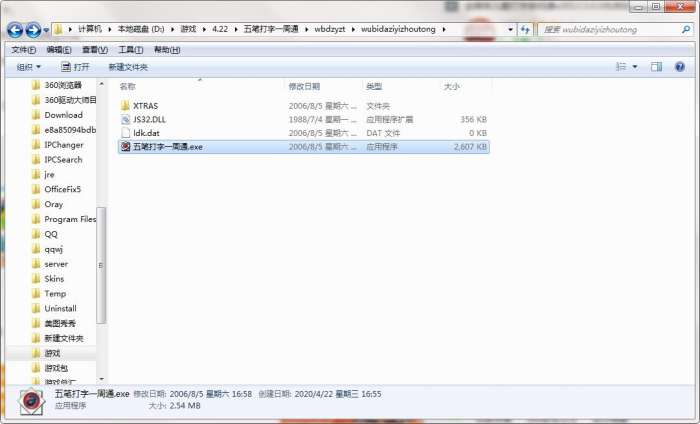Screen dimensions: 700x424
Task: Select 五笔打字一周通.exe application icon
Action: coord(125,146)
